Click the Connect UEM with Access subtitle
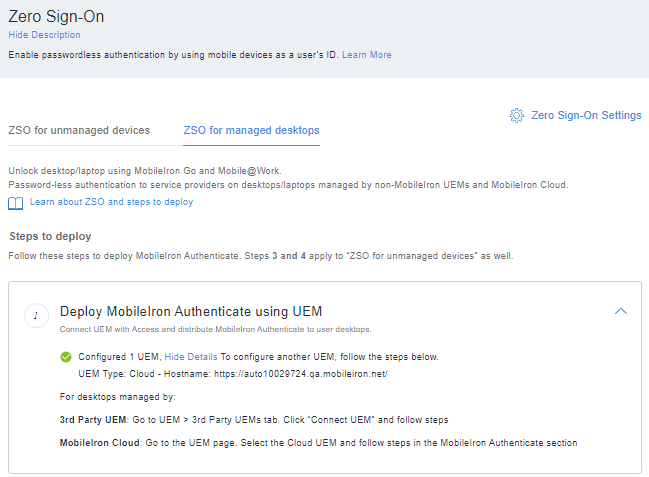649x477 pixels. click(215, 329)
